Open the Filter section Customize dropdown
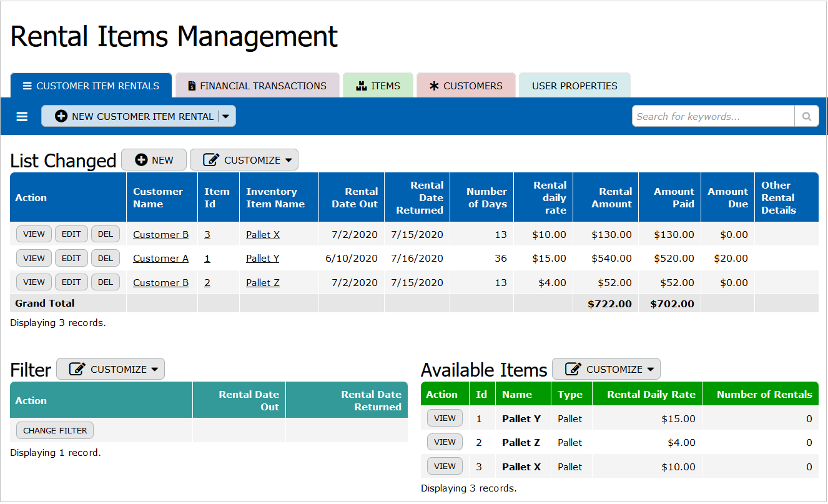828x504 pixels. tap(111, 370)
